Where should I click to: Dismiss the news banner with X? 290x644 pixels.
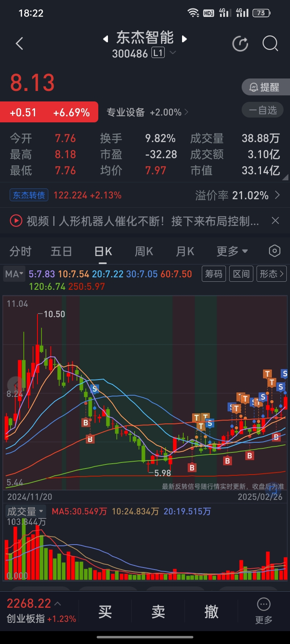point(275,221)
